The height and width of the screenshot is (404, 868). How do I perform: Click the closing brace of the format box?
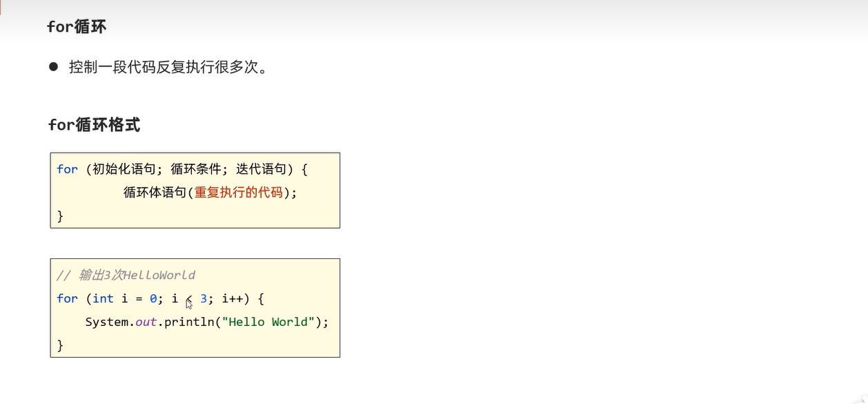click(x=59, y=215)
